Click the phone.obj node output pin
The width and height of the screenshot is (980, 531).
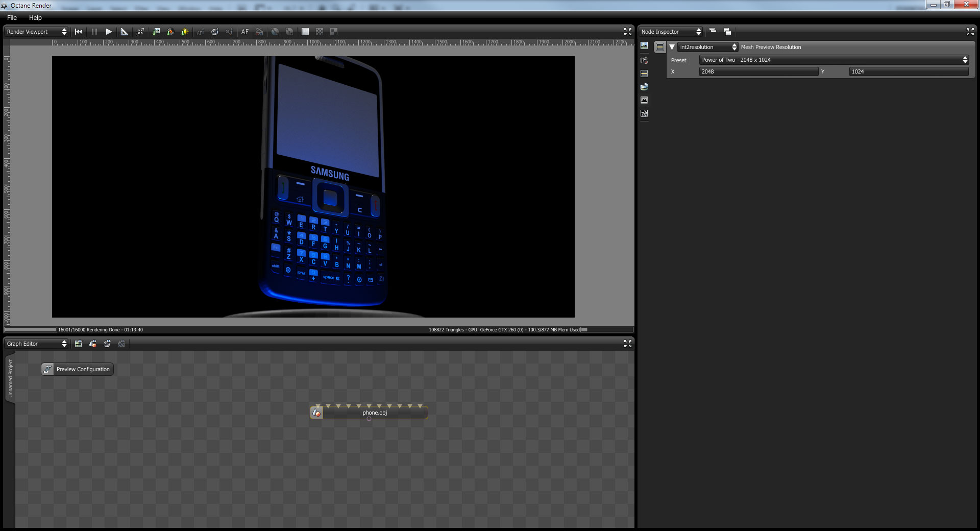[369, 419]
